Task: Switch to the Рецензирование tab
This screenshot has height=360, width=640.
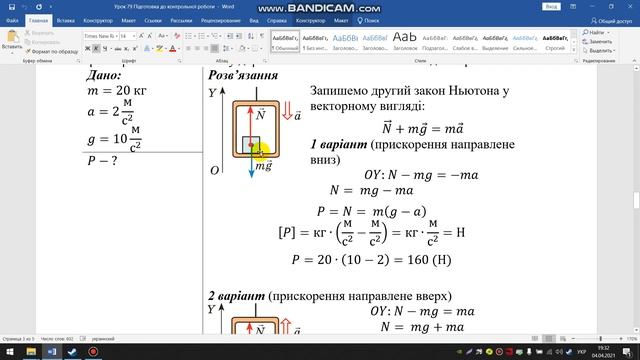Action: click(x=220, y=20)
